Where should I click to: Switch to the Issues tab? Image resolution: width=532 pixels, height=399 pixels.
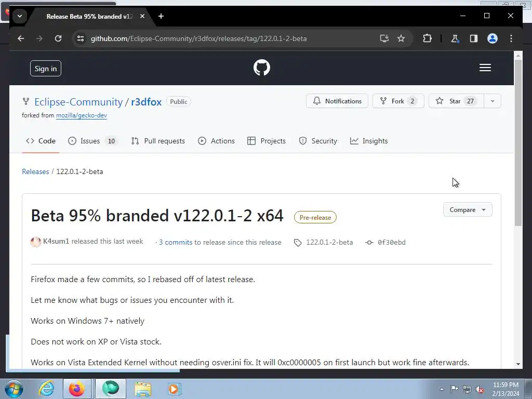(x=92, y=141)
